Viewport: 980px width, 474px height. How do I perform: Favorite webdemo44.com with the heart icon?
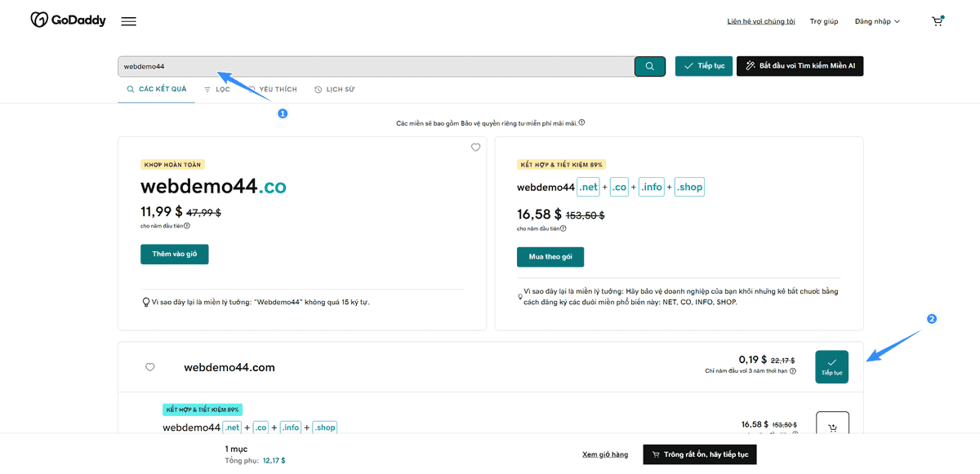(x=150, y=367)
